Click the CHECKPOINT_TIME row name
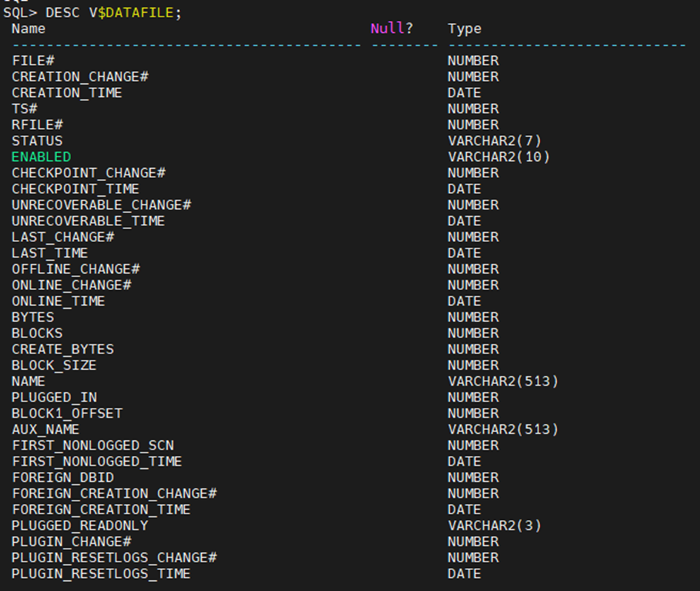The image size is (700, 591). click(75, 190)
